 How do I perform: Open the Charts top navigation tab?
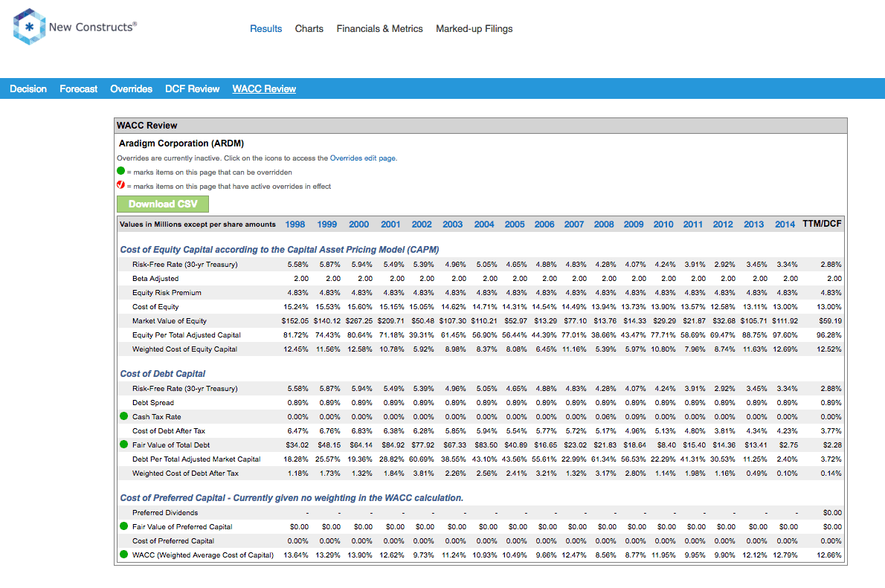[x=309, y=29]
